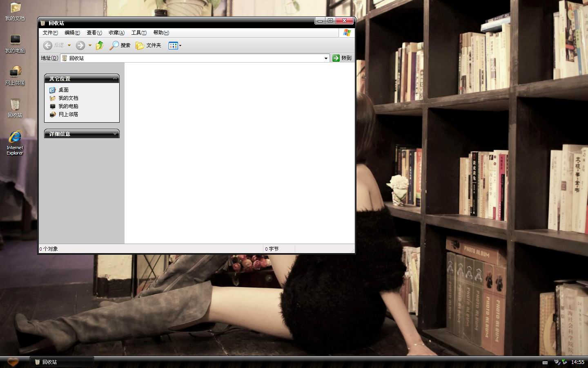The image size is (588, 368).
Task: Open the Search (搜索) pane
Action: point(120,45)
